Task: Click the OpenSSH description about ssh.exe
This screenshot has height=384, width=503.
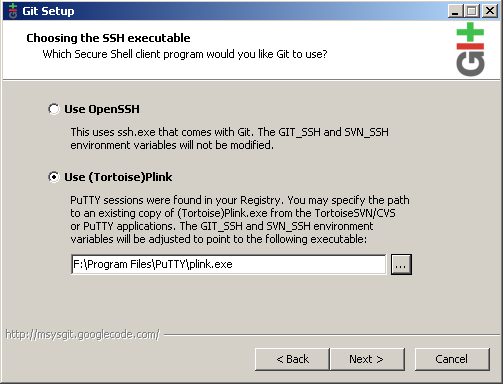Action: 229,139
